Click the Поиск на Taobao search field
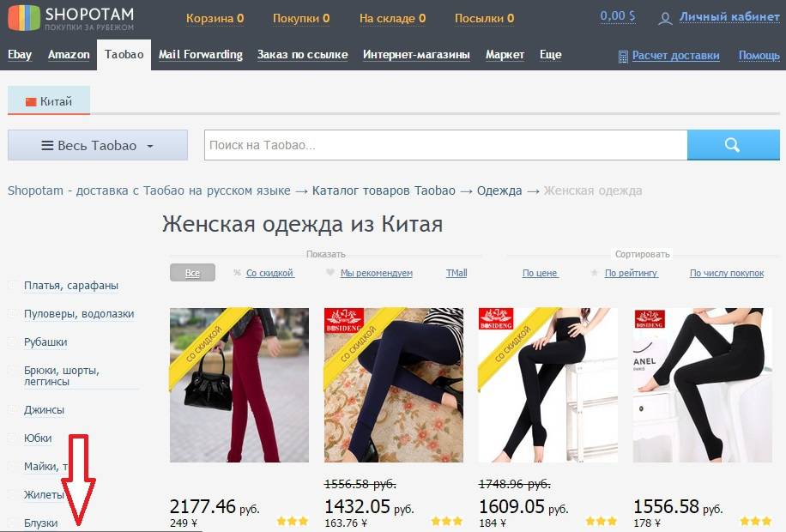This screenshot has width=786, height=532. click(445, 145)
